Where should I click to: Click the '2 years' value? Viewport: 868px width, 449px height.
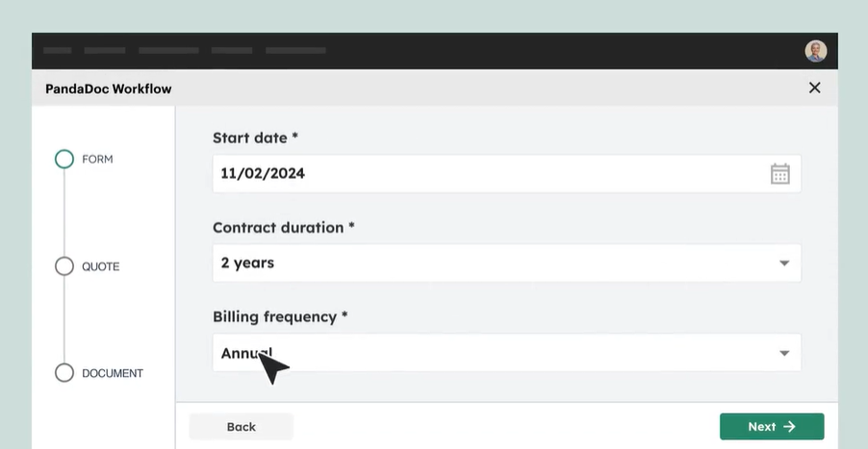click(x=247, y=263)
